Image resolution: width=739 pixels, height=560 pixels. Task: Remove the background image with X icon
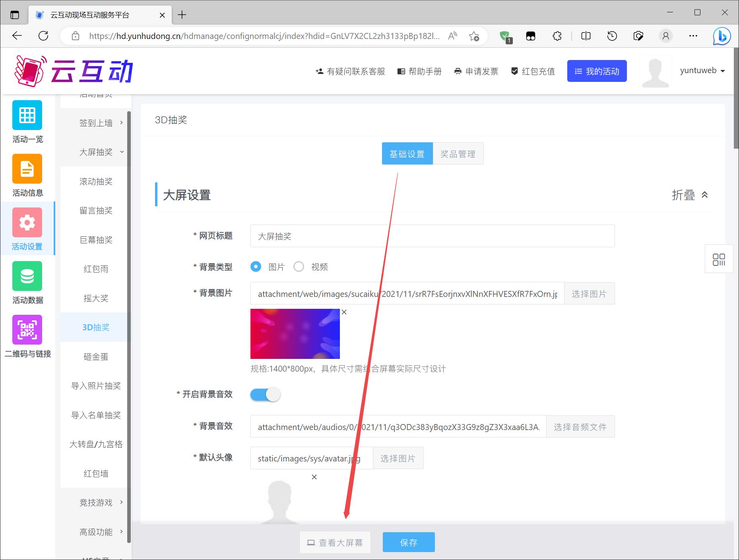344,312
